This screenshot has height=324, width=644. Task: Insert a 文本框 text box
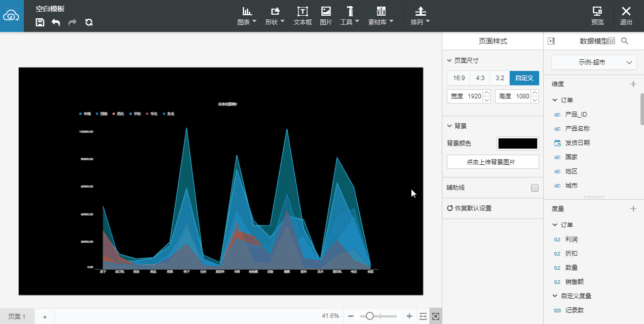[302, 16]
